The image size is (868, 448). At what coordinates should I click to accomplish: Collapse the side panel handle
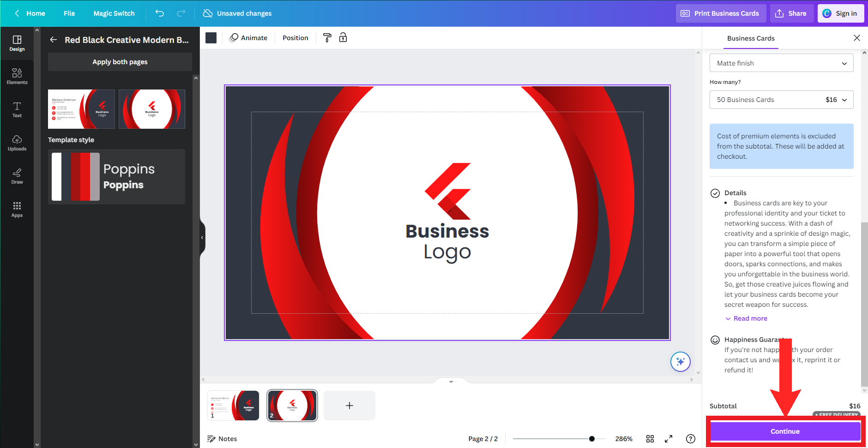point(202,238)
